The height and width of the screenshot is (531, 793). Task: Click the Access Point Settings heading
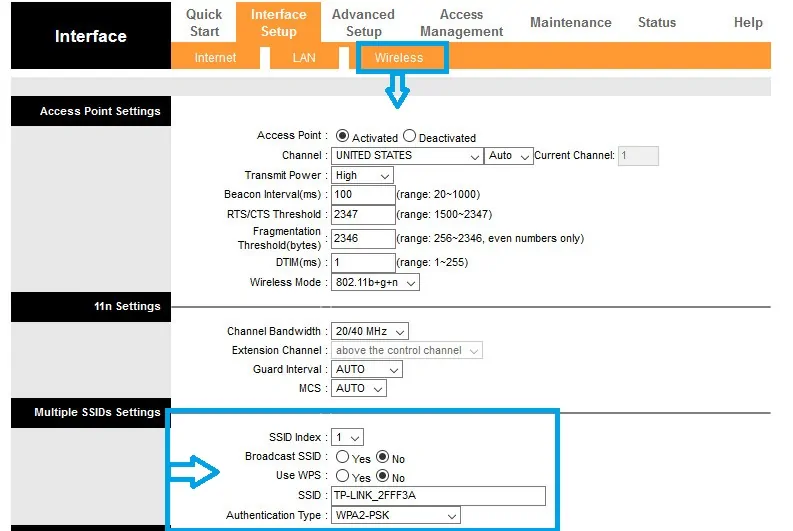point(100,111)
